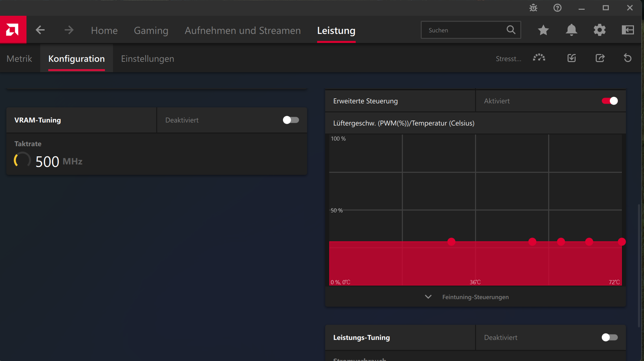Click the Lüftergeschw. (PWM(%))/Temperatur label

tap(404, 123)
